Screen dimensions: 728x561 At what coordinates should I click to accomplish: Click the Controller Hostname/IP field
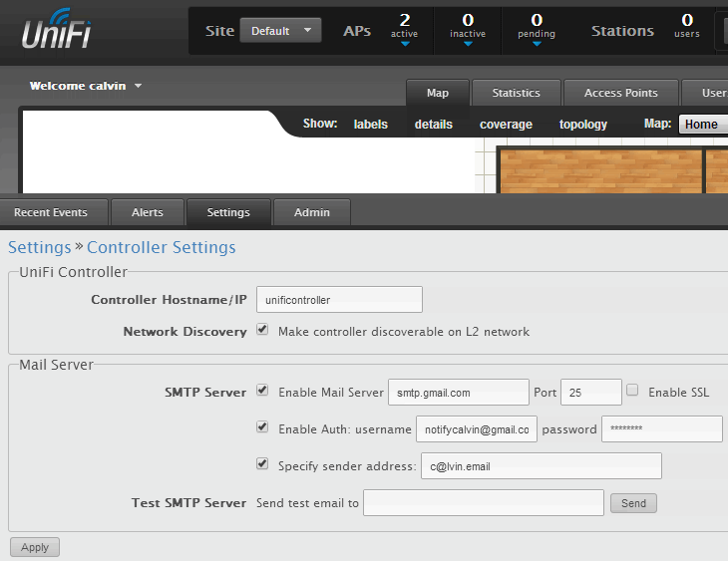point(339,300)
